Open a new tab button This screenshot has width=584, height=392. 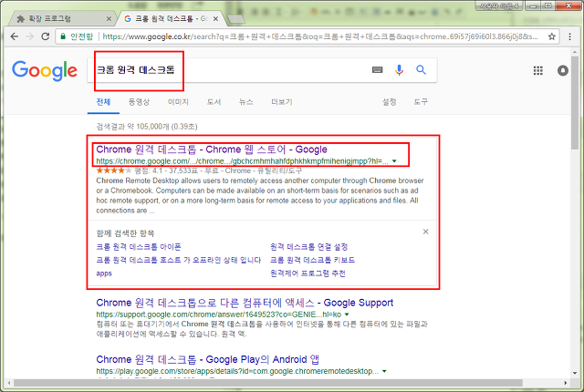pos(235,19)
